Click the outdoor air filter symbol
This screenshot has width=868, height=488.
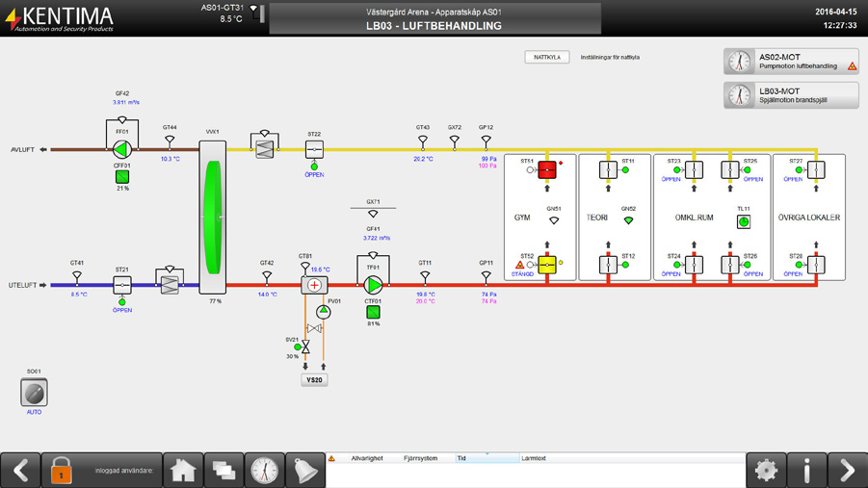[x=170, y=285]
